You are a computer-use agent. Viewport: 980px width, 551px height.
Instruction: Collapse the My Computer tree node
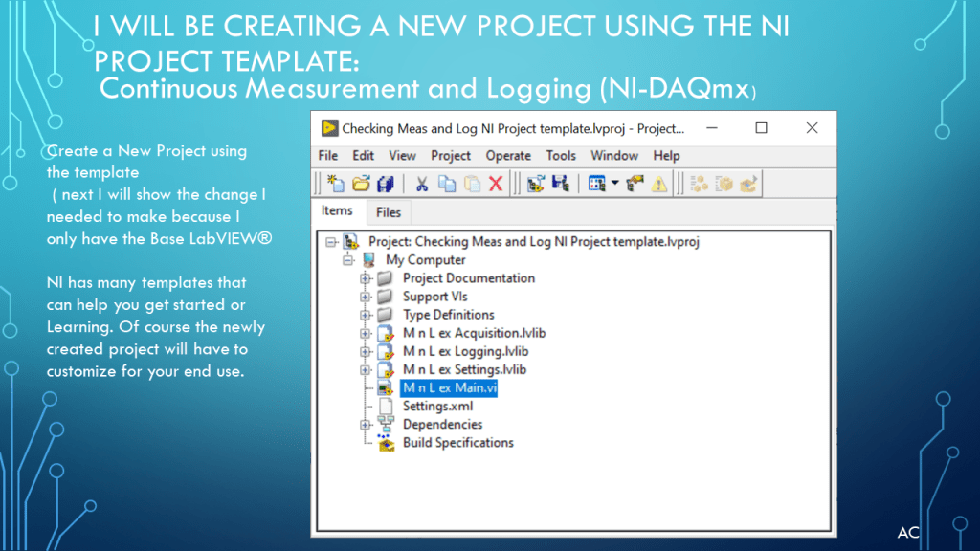pos(347,260)
